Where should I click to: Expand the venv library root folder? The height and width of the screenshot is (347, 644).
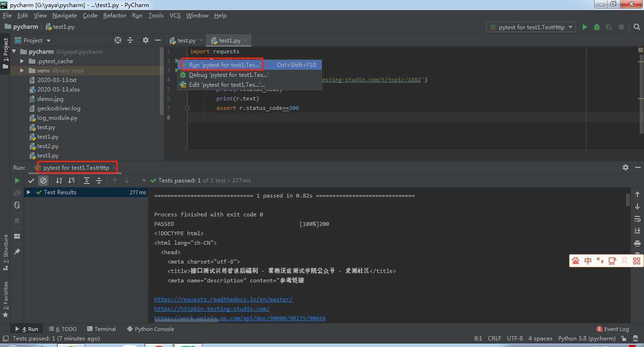pos(22,71)
